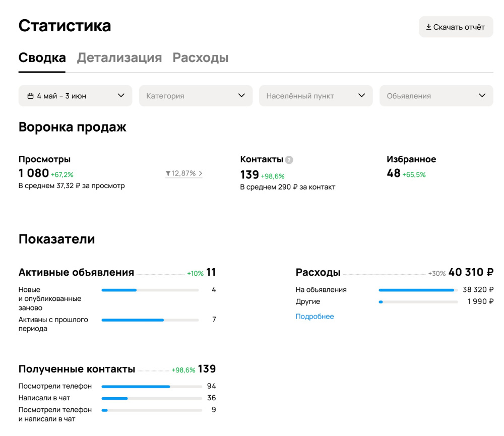This screenshot has width=504, height=436.
Task: Click the 38 320 ₽ amount
Action: point(478,290)
